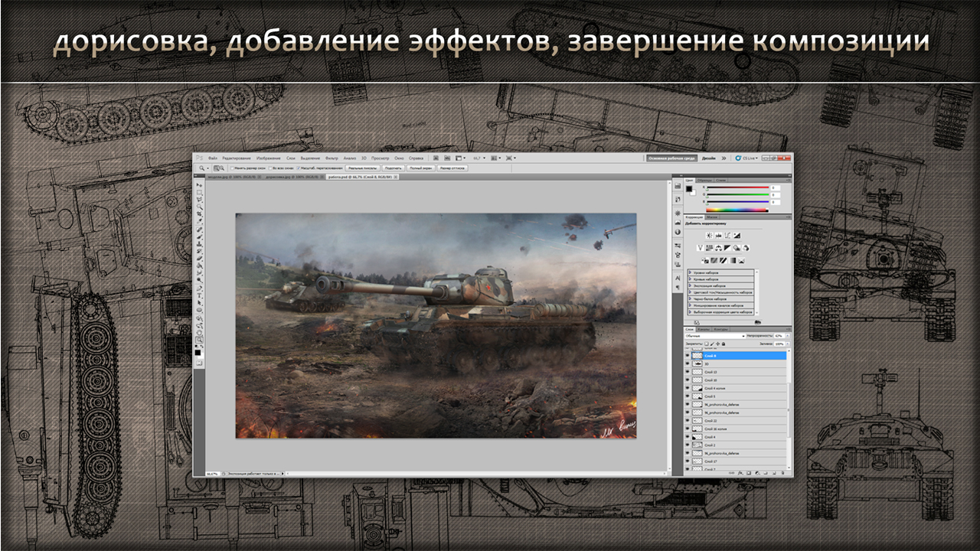Screen dimensions: 980x551
Task: Hide layer Слой 4 копия
Action: [687, 388]
